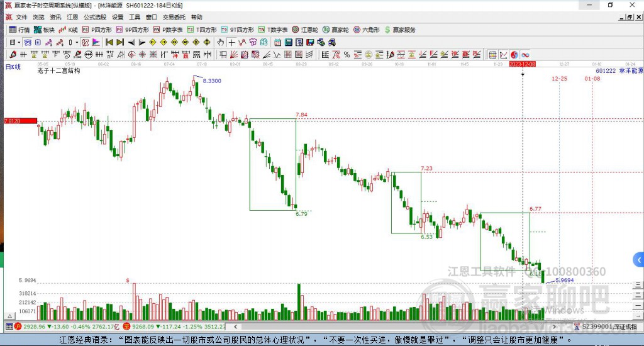Open the 9P四方形 tool
644x346 pixels.
click(132, 30)
